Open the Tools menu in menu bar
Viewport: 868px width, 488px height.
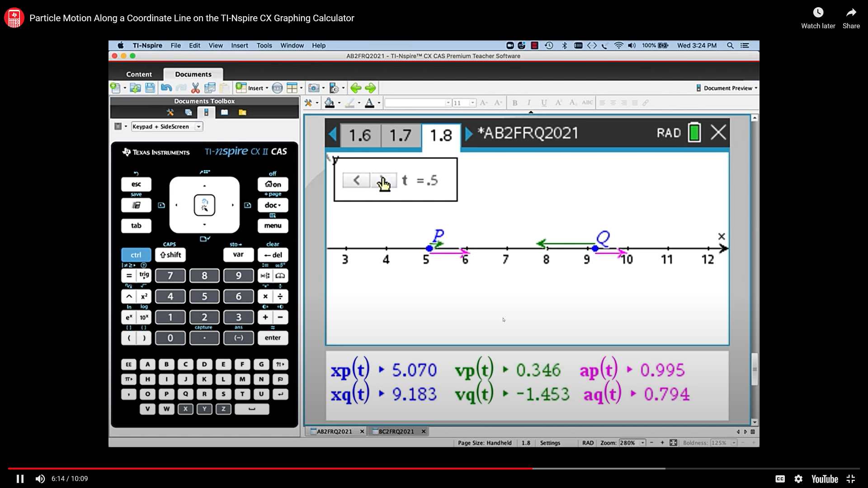264,46
